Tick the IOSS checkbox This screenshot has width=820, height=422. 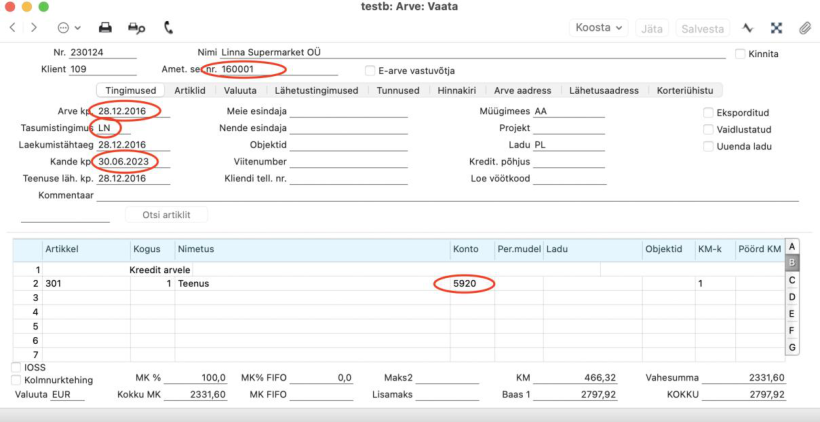click(16, 368)
